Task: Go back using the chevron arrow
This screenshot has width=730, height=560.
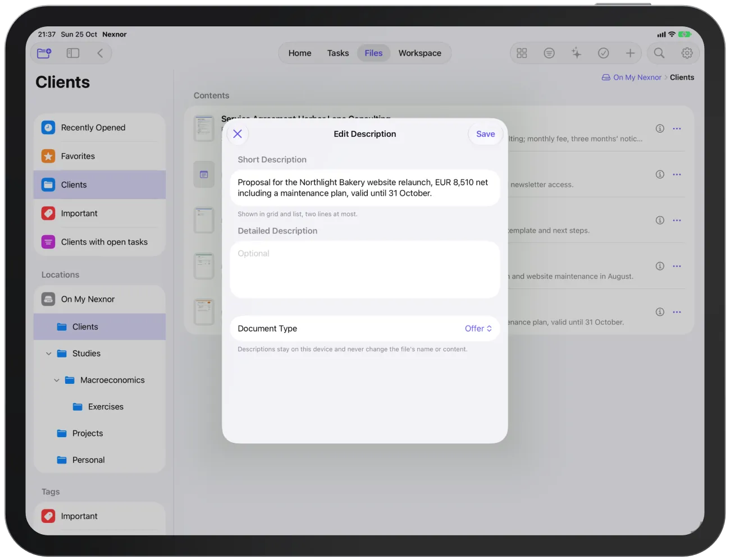Action: (100, 53)
